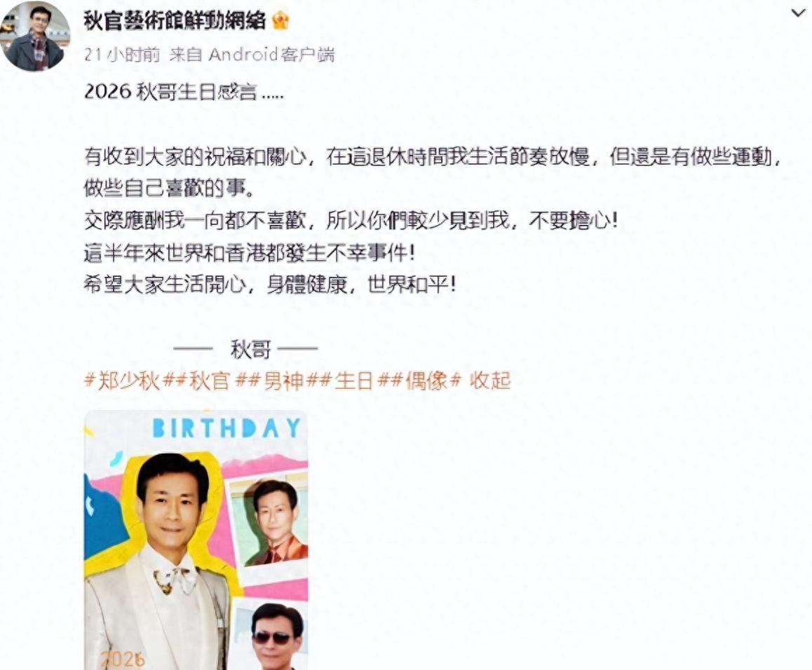The image size is (812, 670).
Task: Click the sunglasses portrait in the collage
Action: coord(272,636)
